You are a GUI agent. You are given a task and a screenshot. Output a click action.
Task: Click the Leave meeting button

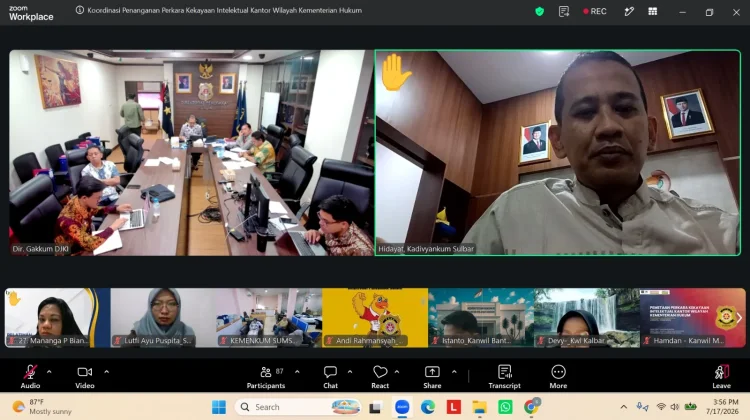click(x=721, y=376)
